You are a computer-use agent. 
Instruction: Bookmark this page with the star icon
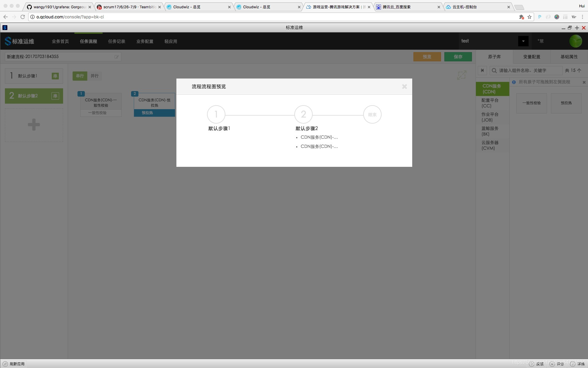pyautogui.click(x=530, y=17)
